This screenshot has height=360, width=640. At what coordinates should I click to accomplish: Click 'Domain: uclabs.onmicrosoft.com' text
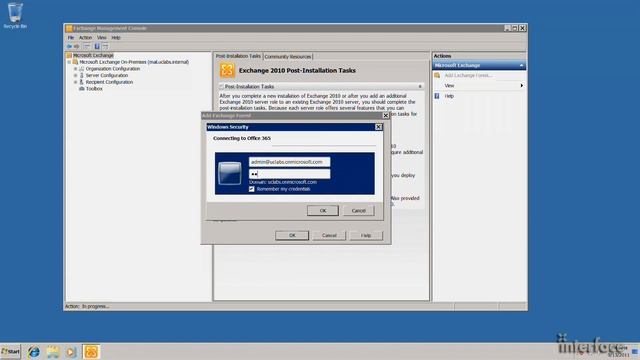283,182
